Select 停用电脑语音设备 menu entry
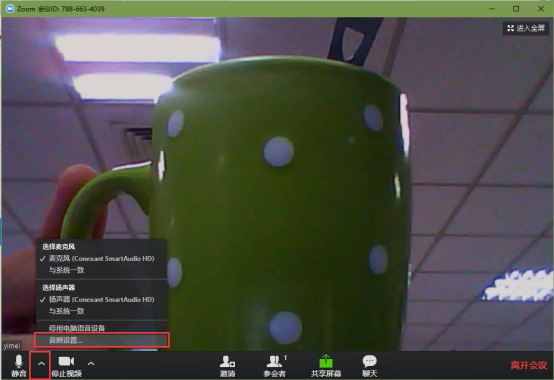The width and height of the screenshot is (554, 380). pyautogui.click(x=101, y=328)
